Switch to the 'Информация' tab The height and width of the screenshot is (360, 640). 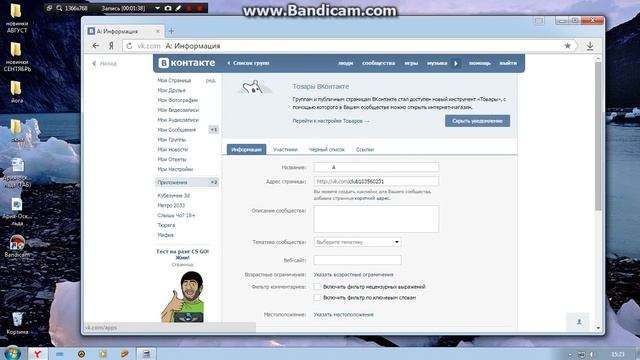[x=246, y=149]
